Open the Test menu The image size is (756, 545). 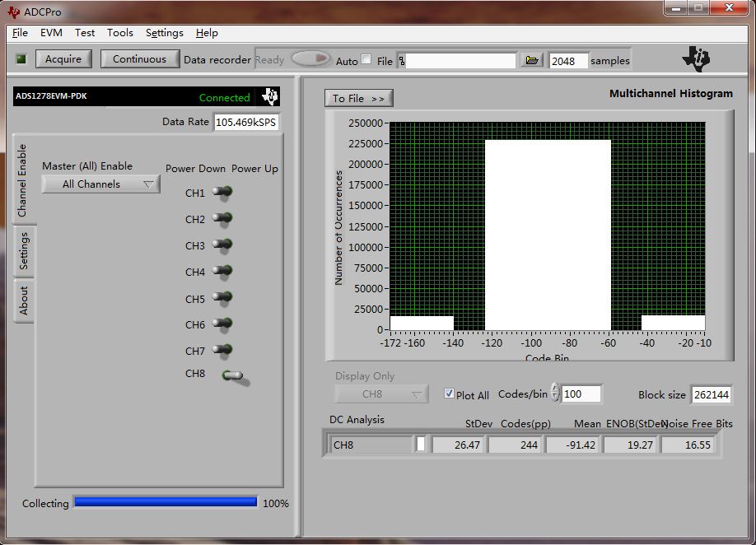tap(85, 33)
